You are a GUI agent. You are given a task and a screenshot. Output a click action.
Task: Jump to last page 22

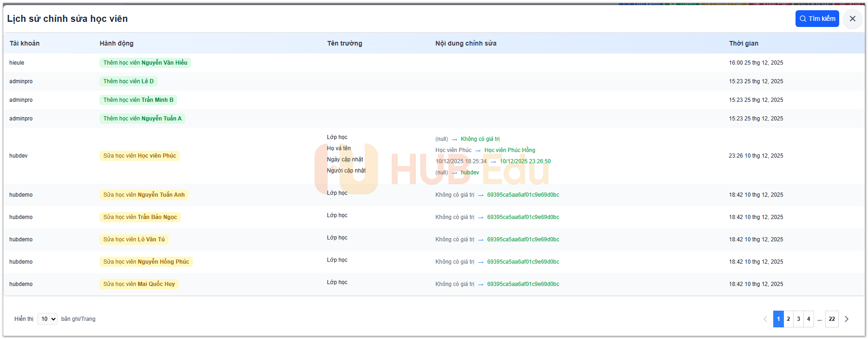831,319
